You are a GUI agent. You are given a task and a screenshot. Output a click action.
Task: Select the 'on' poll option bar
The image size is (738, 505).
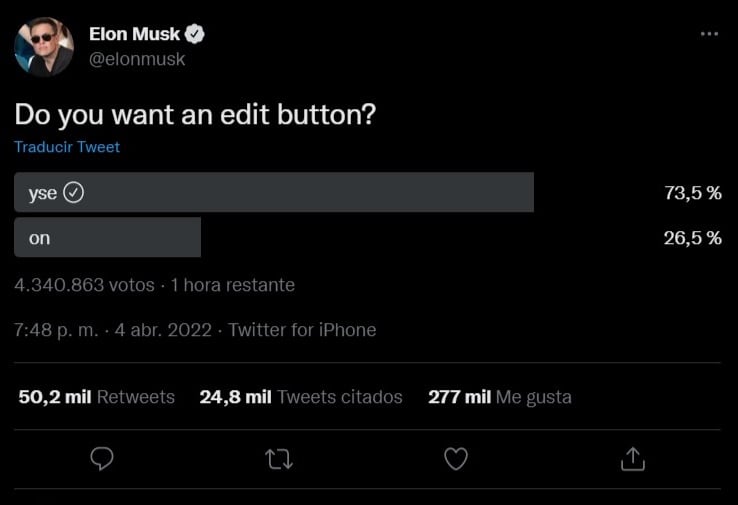pos(107,238)
